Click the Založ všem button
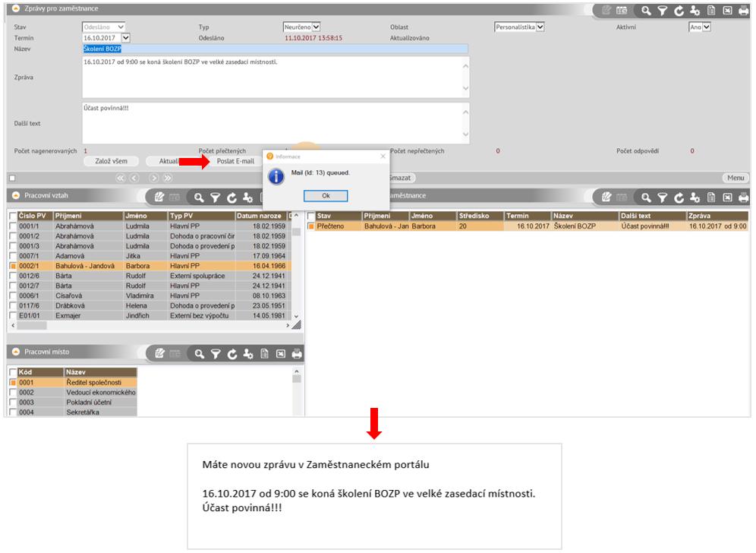 (112, 161)
